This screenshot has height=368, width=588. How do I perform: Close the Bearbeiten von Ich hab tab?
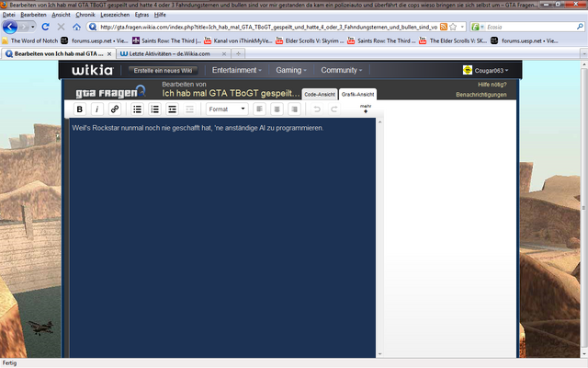click(109, 54)
